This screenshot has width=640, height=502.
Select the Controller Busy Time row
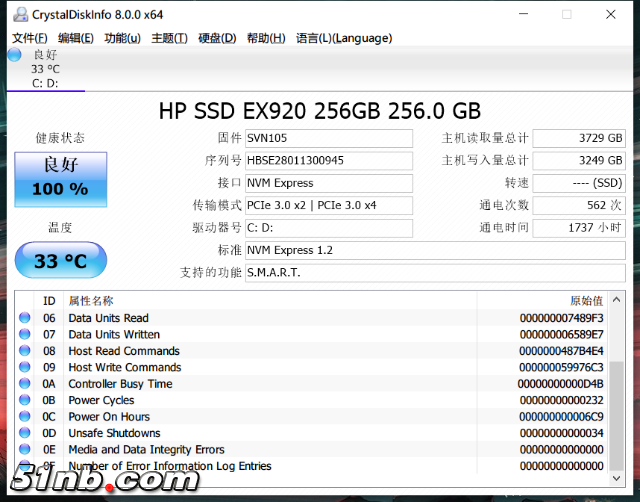pos(311,383)
